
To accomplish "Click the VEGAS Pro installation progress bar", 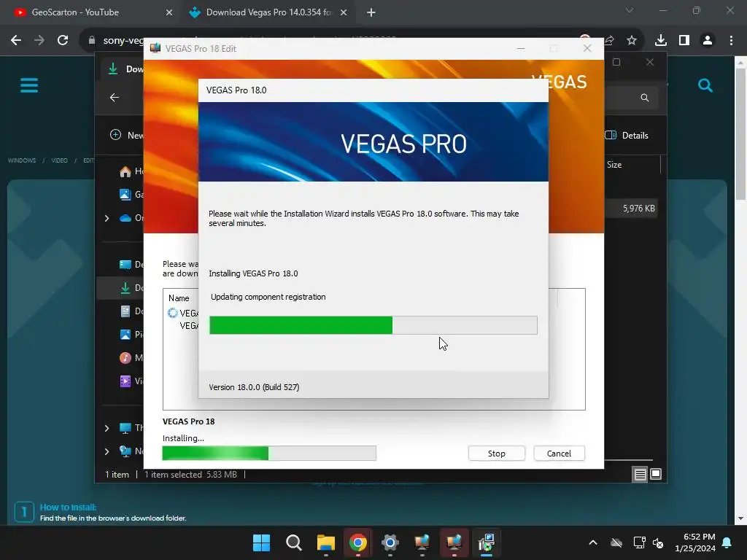I will (x=373, y=325).
